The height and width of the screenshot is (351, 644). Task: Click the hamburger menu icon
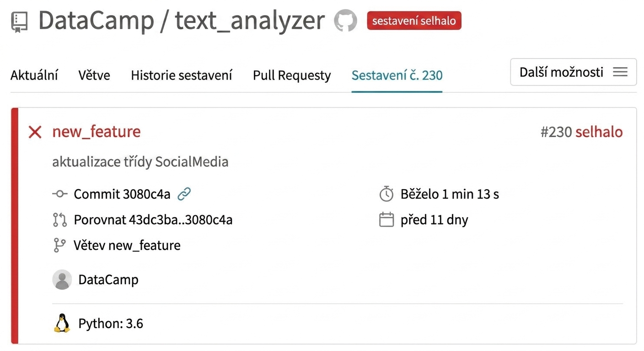pos(620,72)
